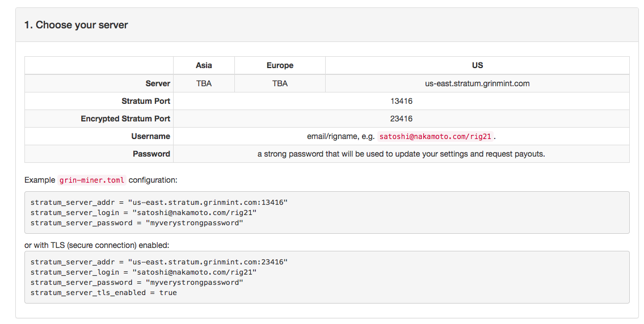This screenshot has height=324, width=644.
Task: Click the stratum_server_addr line with port 13416
Action: [159, 203]
